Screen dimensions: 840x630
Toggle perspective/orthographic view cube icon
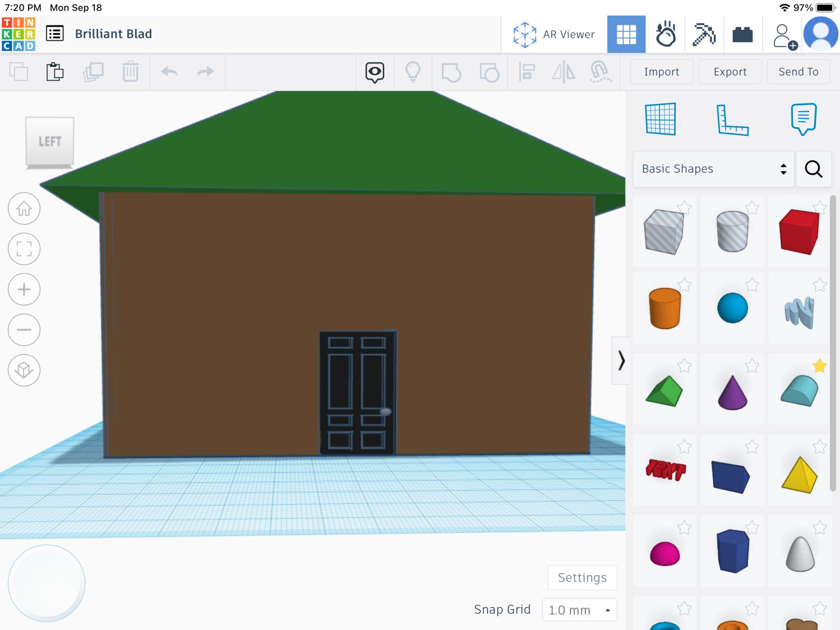[x=24, y=370]
